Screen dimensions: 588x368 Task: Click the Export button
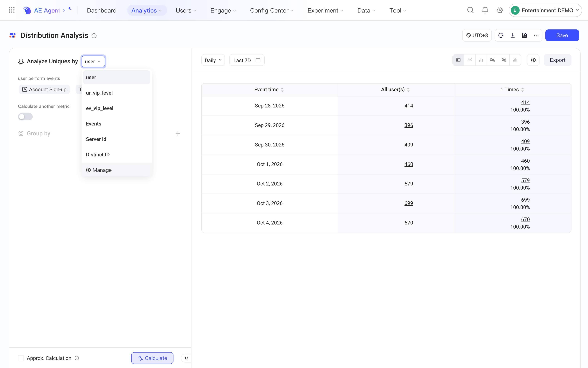pyautogui.click(x=557, y=60)
